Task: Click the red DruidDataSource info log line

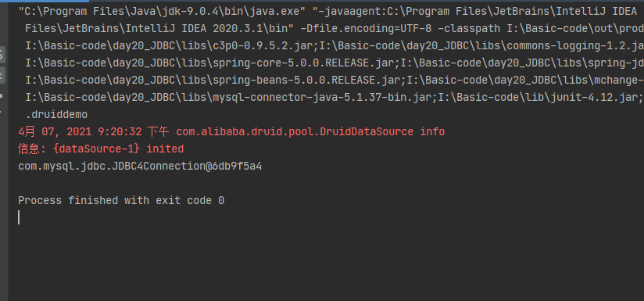Action: pyautogui.click(x=231, y=132)
